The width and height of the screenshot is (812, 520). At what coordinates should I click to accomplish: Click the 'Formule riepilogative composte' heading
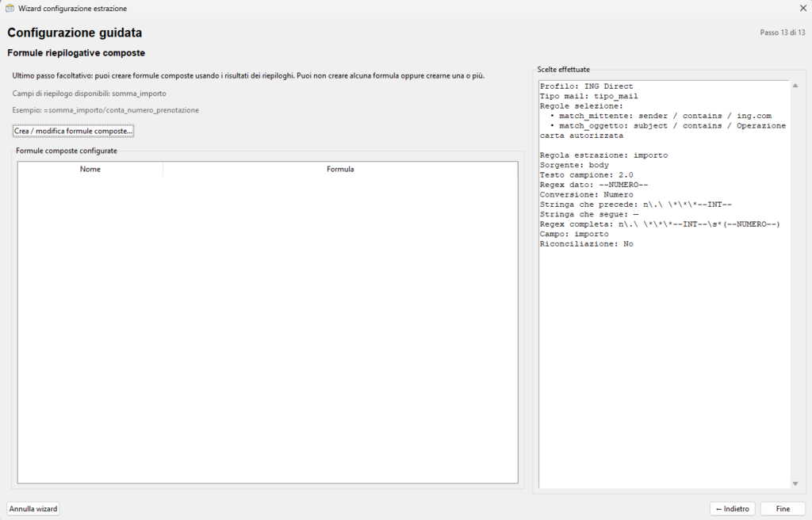(x=76, y=53)
